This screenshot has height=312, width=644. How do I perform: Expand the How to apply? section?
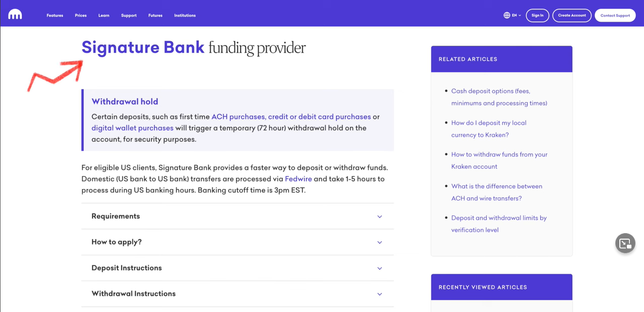(237, 242)
